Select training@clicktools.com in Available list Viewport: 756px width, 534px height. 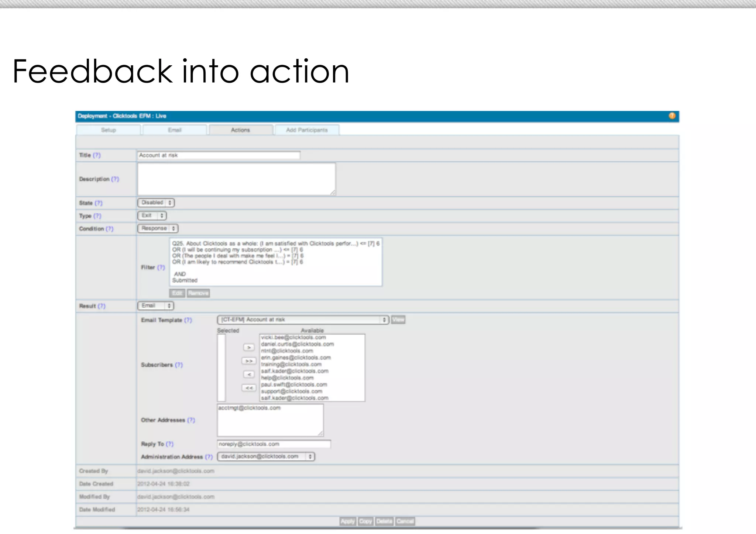(291, 364)
